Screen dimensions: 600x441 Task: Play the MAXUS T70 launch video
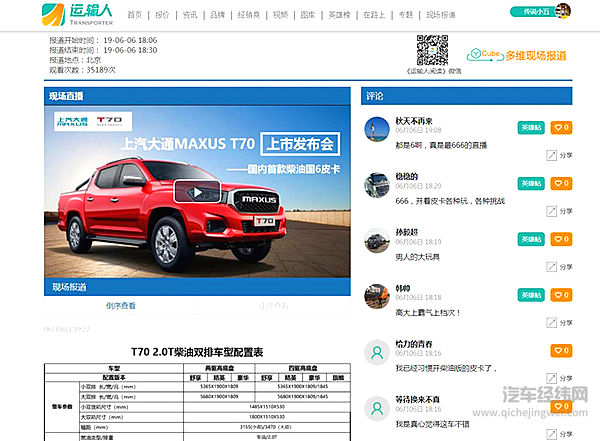(x=195, y=191)
